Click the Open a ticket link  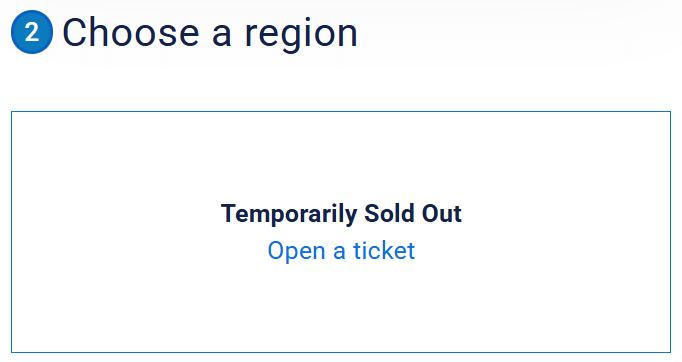coord(341,251)
